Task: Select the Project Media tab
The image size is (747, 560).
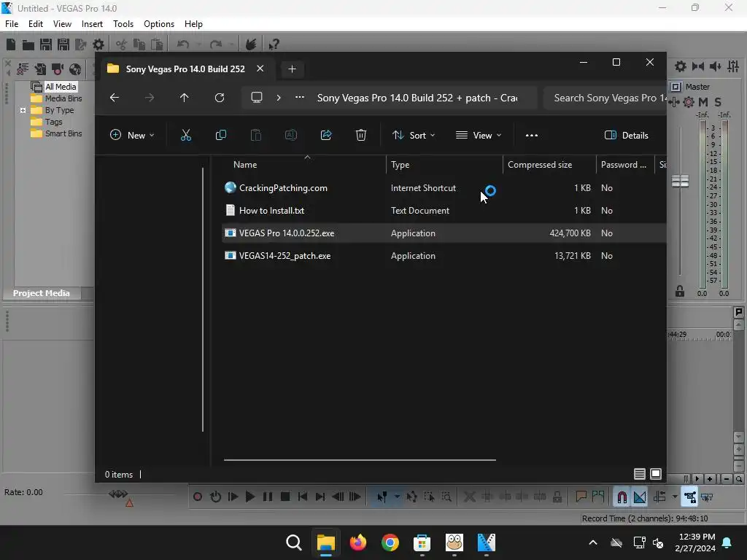Action: [42, 293]
